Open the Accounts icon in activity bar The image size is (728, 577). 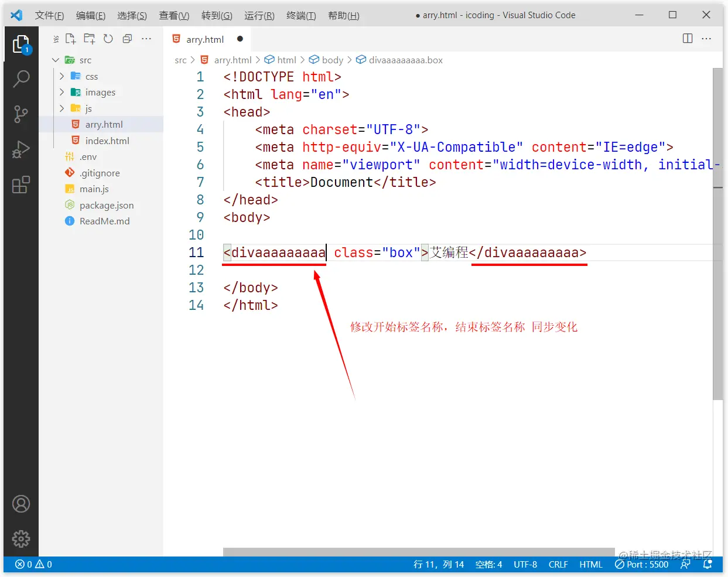click(x=21, y=504)
